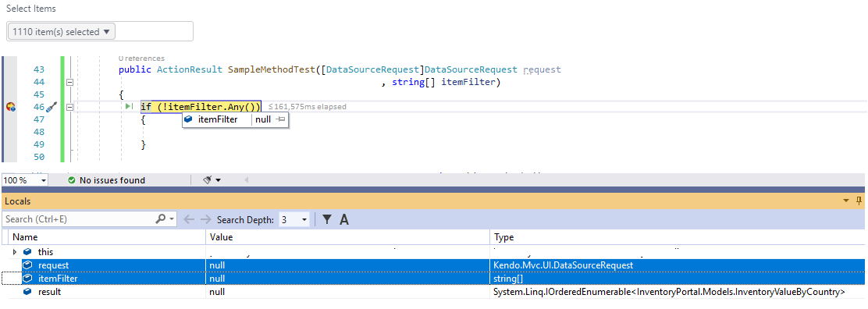Click the 'Select Items' label
The image size is (868, 309).
pos(31,9)
